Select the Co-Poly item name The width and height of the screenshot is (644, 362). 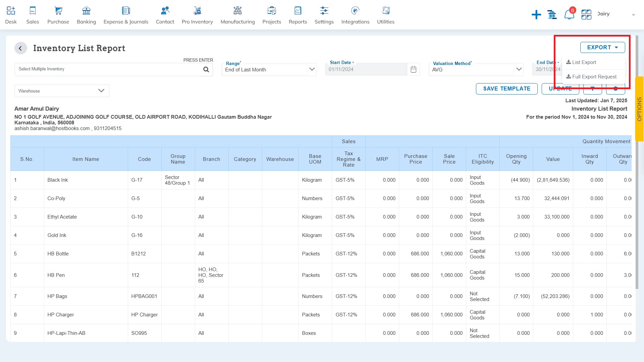pos(56,198)
